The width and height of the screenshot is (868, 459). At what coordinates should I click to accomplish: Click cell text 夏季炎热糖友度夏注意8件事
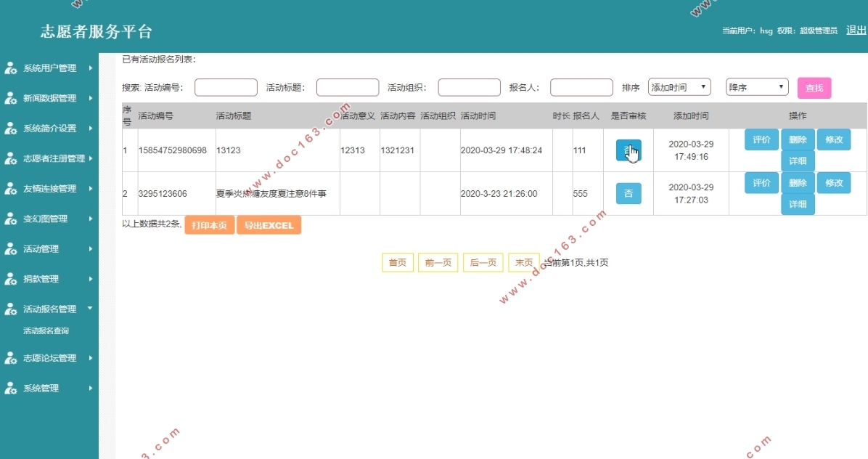click(x=271, y=194)
